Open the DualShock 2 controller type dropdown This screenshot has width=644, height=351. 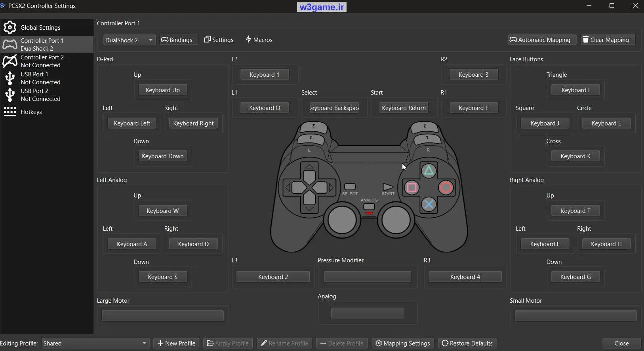(x=130, y=40)
